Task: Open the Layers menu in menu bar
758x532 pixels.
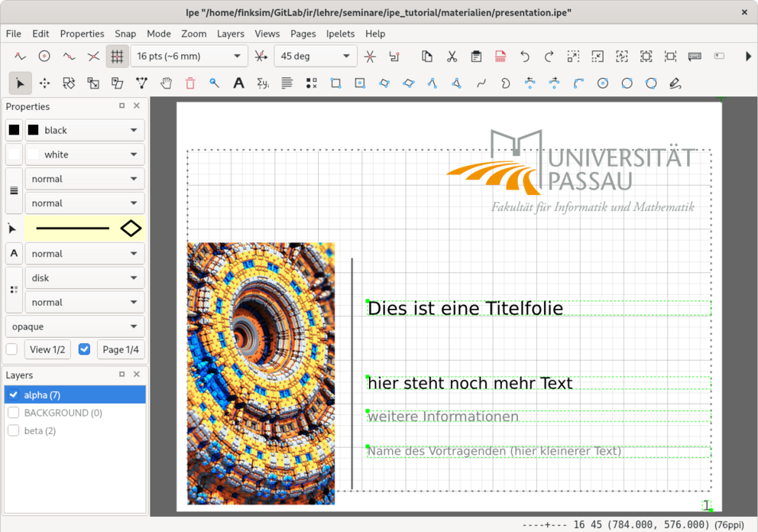Action: [230, 34]
